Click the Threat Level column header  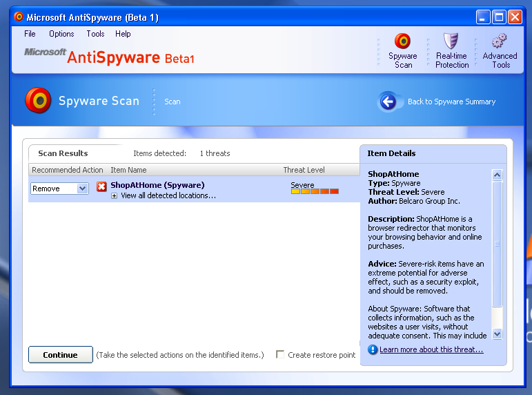pyautogui.click(x=304, y=170)
